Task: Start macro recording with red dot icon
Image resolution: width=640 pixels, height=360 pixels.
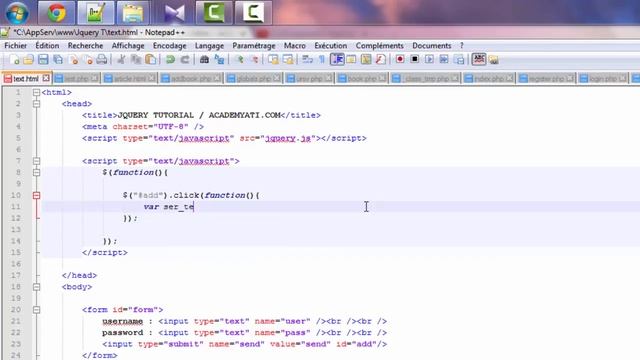Action: (400, 60)
